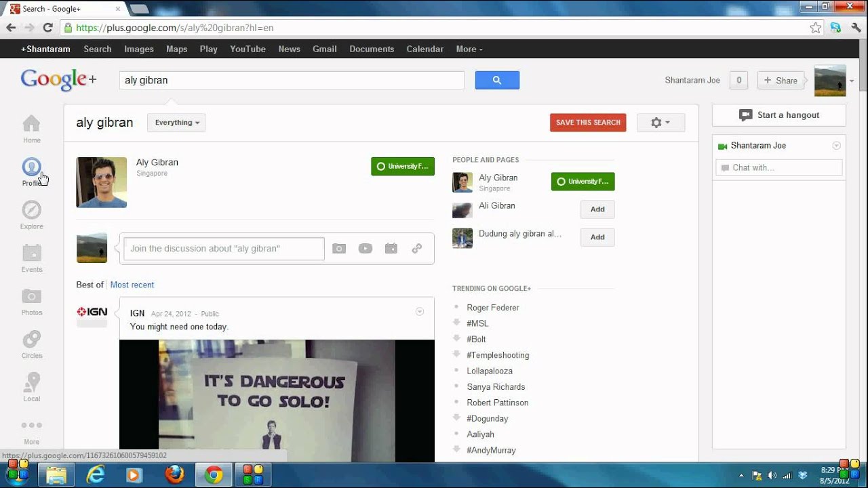Attach a link to the post
This screenshot has height=488, width=868.
417,249
